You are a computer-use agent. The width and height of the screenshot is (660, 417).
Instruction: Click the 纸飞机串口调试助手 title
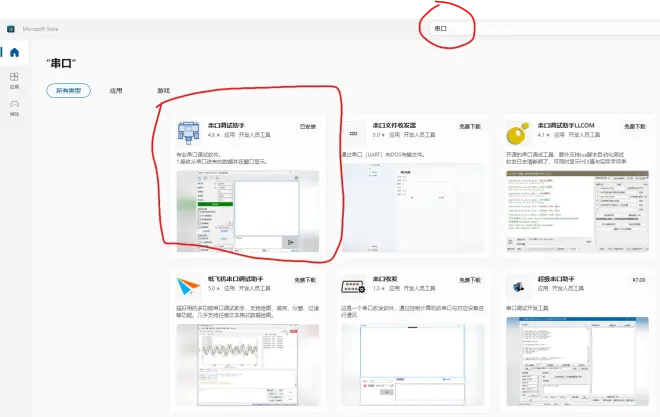coord(235,279)
